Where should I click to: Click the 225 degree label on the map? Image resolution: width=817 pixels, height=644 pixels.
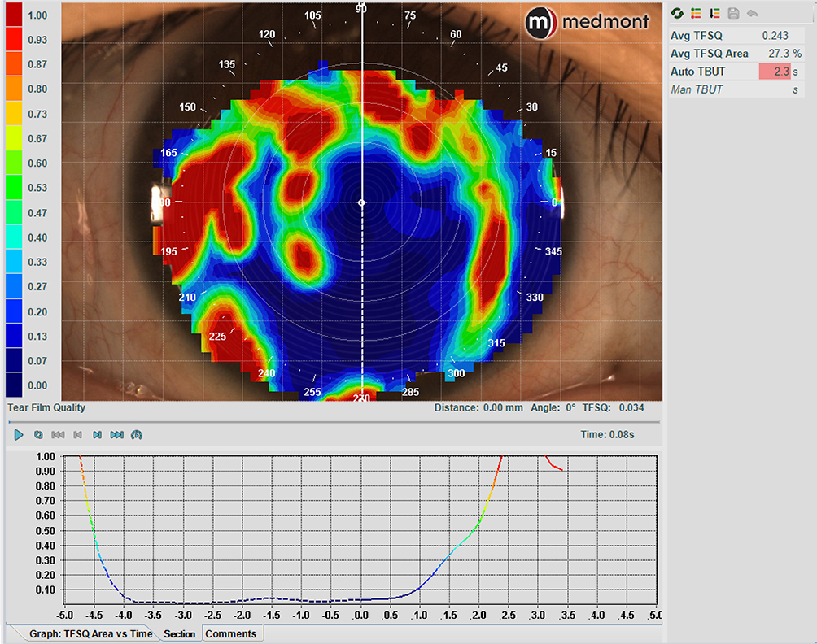tap(217, 337)
